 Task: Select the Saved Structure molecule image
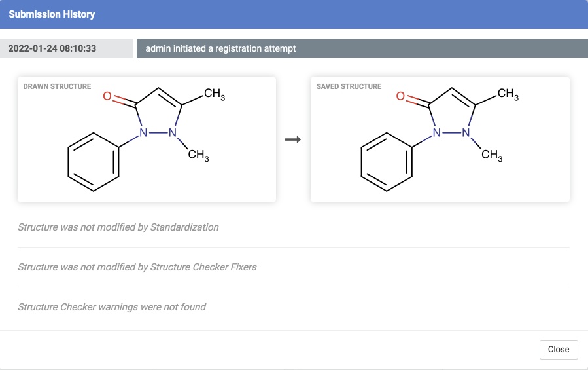click(x=440, y=139)
